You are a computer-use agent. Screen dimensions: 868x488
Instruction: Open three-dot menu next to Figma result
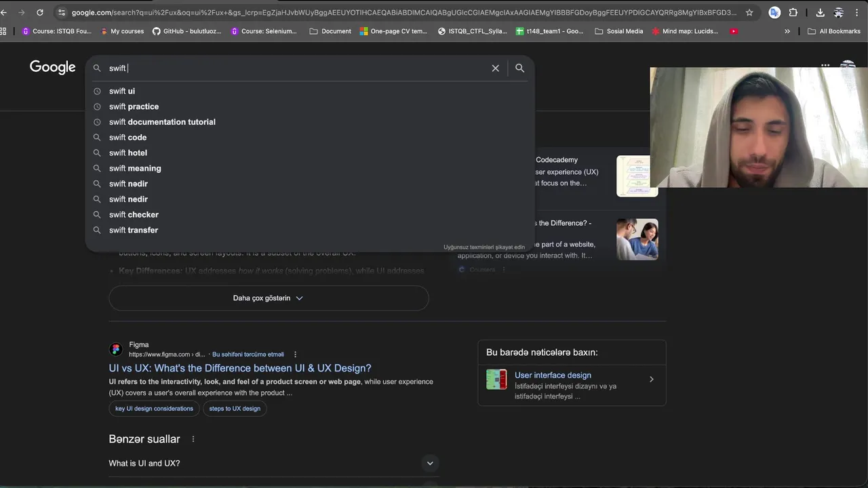coord(295,354)
